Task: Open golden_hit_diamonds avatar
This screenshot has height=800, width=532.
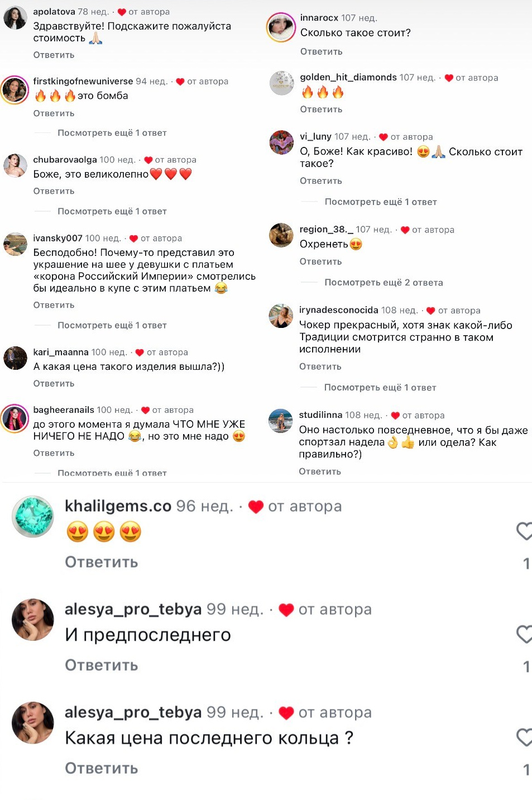Action: coord(281,83)
